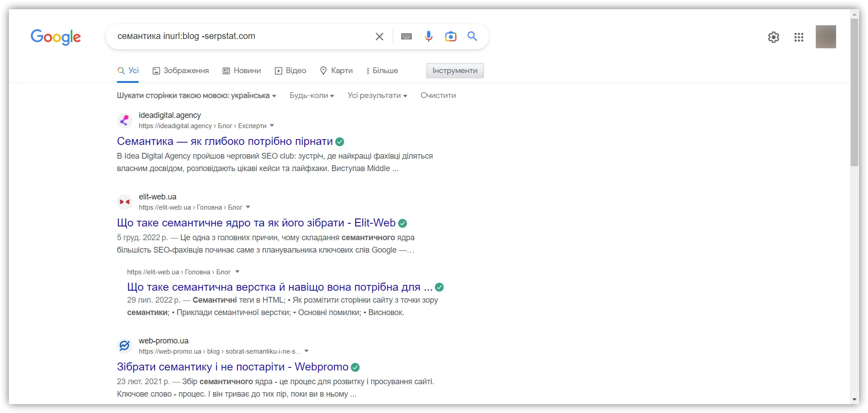868x413 pixels.
Task: Click green verified badge after пірнати title
Action: tap(340, 142)
